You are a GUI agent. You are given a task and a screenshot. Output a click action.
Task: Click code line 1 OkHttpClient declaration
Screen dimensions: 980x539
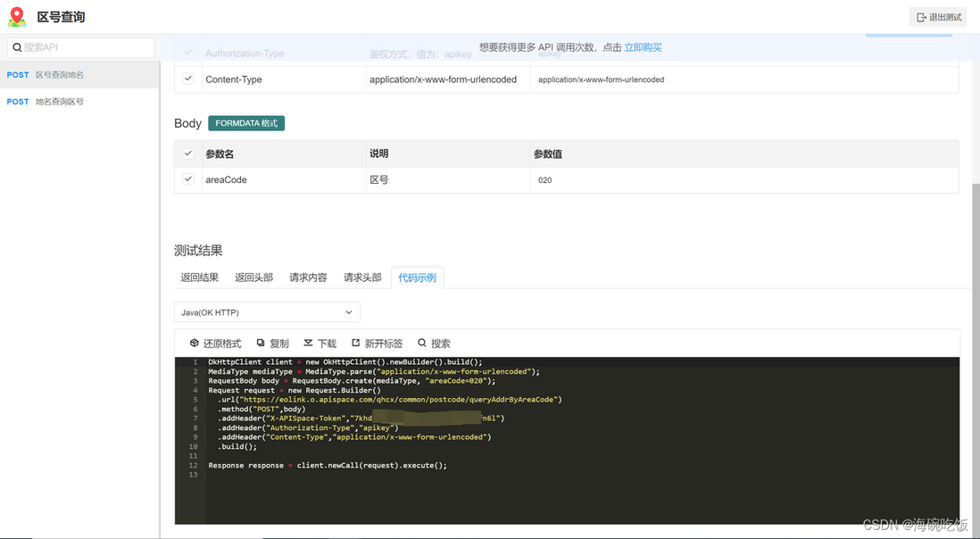pos(345,362)
